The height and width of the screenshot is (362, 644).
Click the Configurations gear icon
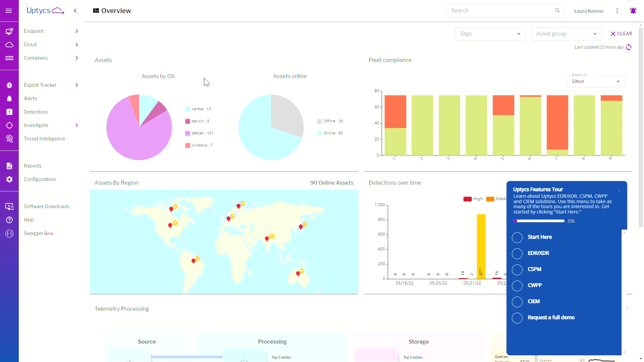pyautogui.click(x=9, y=179)
